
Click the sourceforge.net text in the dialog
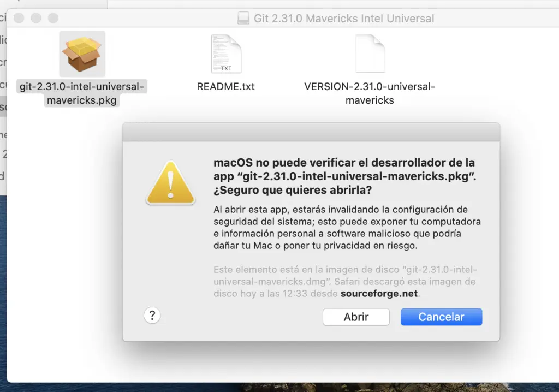click(x=379, y=294)
